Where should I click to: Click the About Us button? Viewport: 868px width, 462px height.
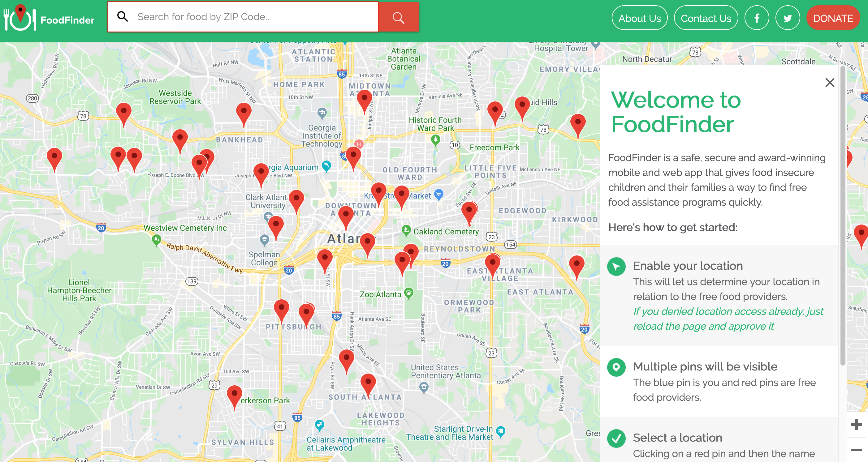pos(639,18)
